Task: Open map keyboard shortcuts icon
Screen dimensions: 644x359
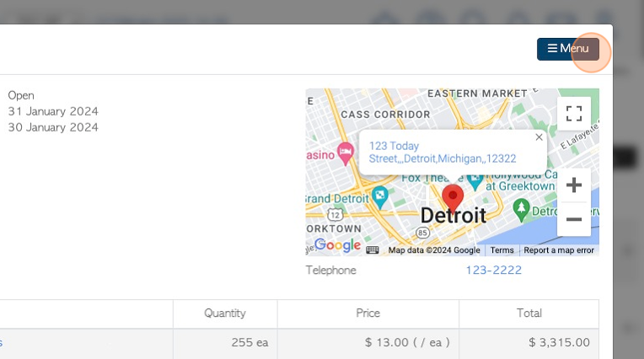Action: (x=372, y=250)
